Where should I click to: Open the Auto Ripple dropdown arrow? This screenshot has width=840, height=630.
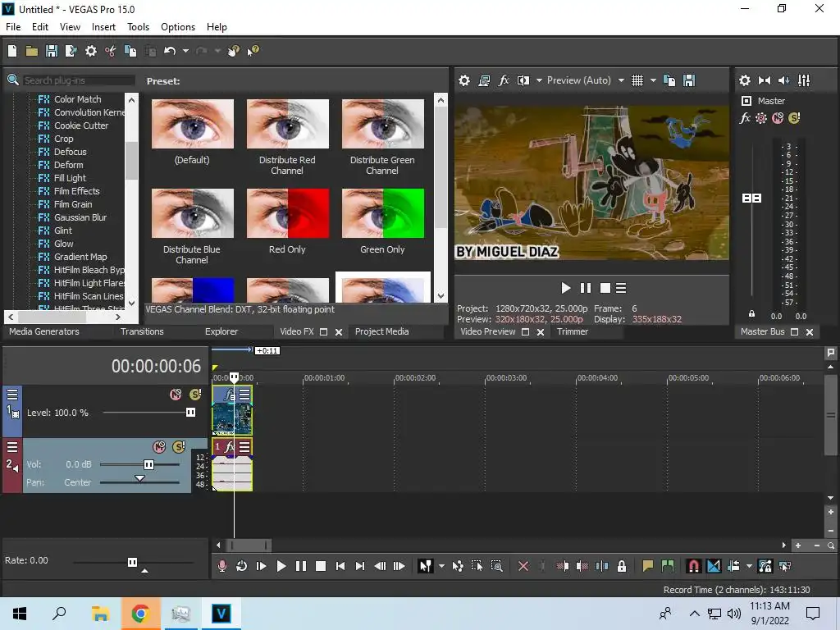point(749,566)
